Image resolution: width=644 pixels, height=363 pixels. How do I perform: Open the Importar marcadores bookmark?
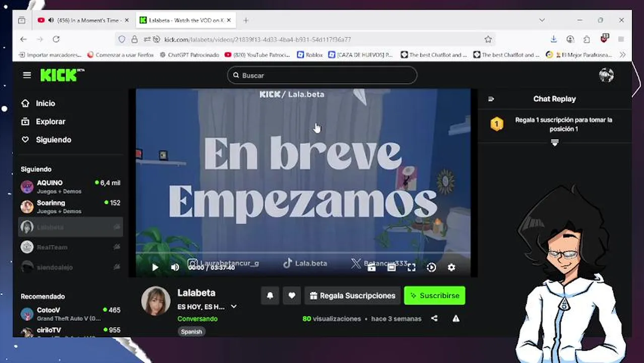point(50,54)
